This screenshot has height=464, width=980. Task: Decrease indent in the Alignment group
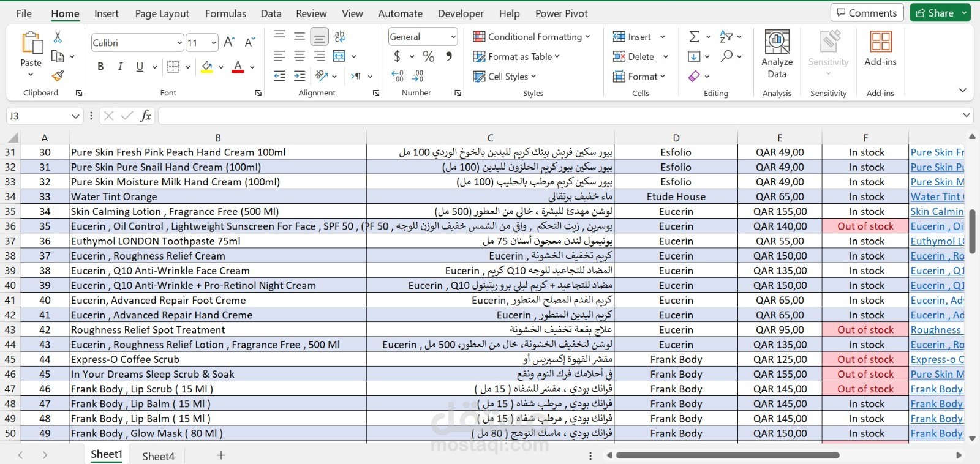coord(280,76)
